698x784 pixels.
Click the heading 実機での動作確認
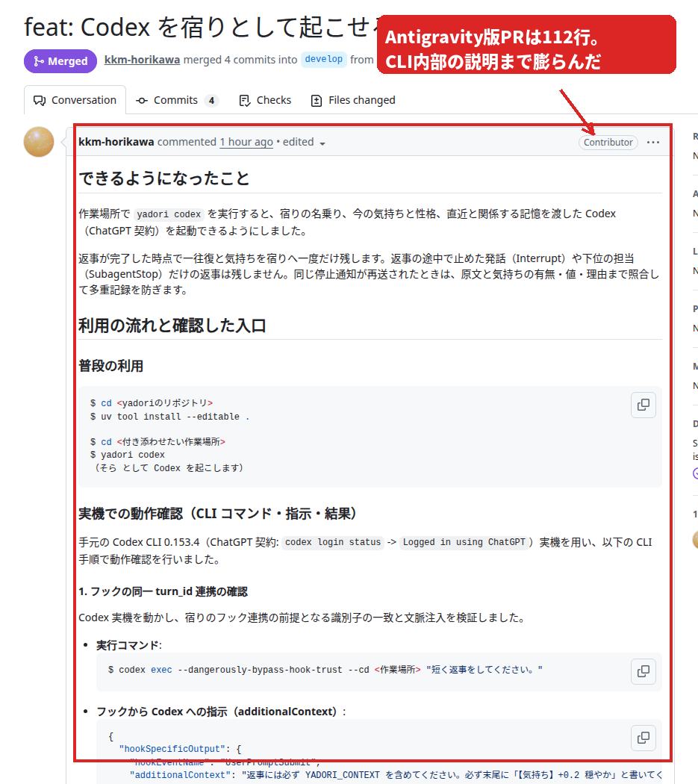[217, 514]
